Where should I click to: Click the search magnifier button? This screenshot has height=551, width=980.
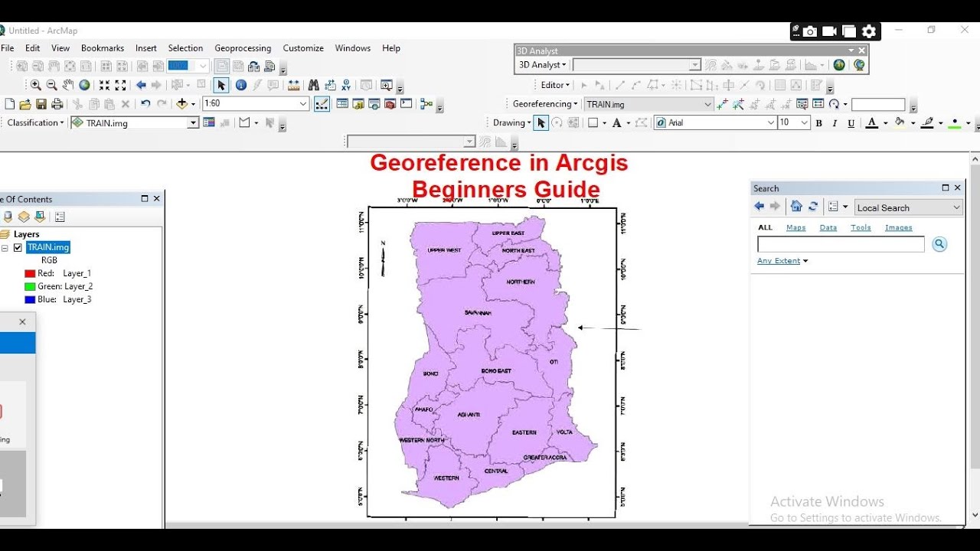point(939,244)
